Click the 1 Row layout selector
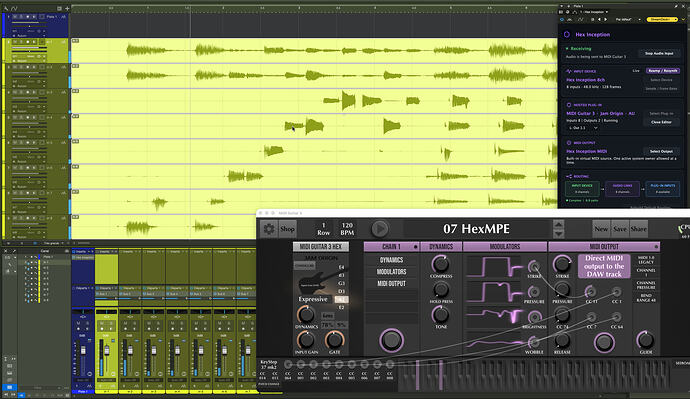The width and height of the screenshot is (690, 399). tap(323, 229)
